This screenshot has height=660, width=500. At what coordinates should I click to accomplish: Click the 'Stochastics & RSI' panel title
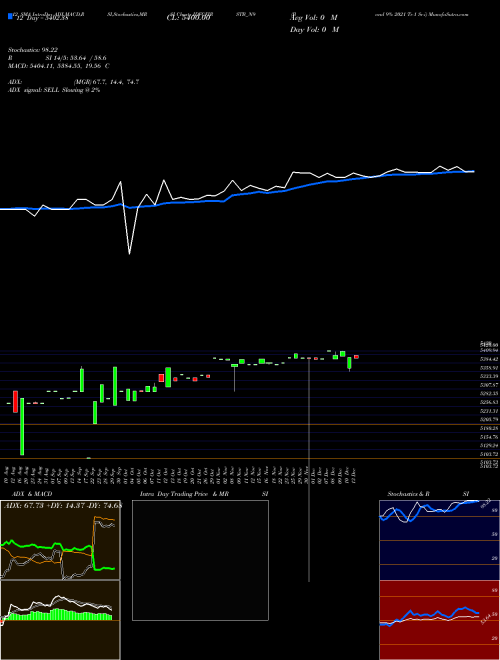[428, 494]
